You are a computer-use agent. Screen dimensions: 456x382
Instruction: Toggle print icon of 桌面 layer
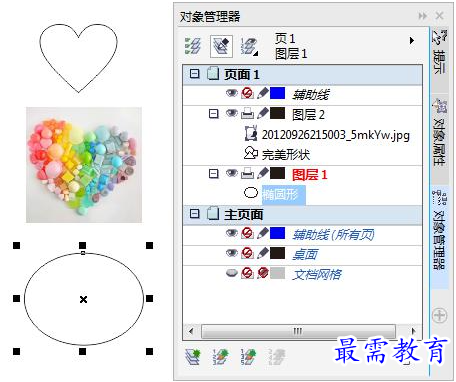[247, 253]
